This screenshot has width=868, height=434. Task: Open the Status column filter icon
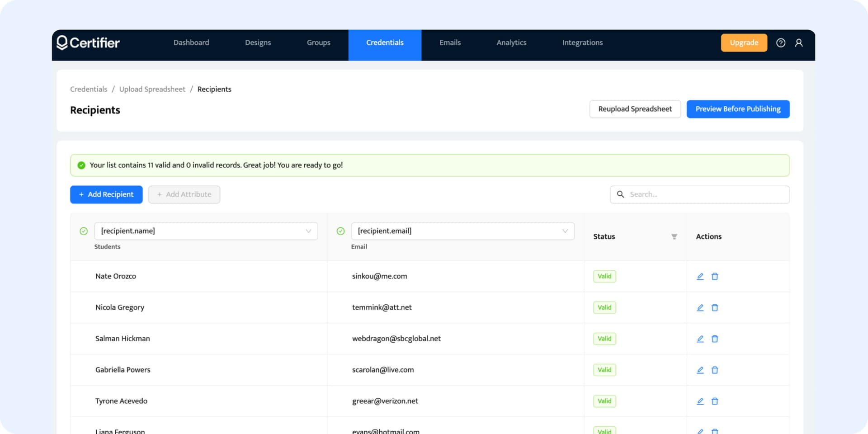point(674,236)
